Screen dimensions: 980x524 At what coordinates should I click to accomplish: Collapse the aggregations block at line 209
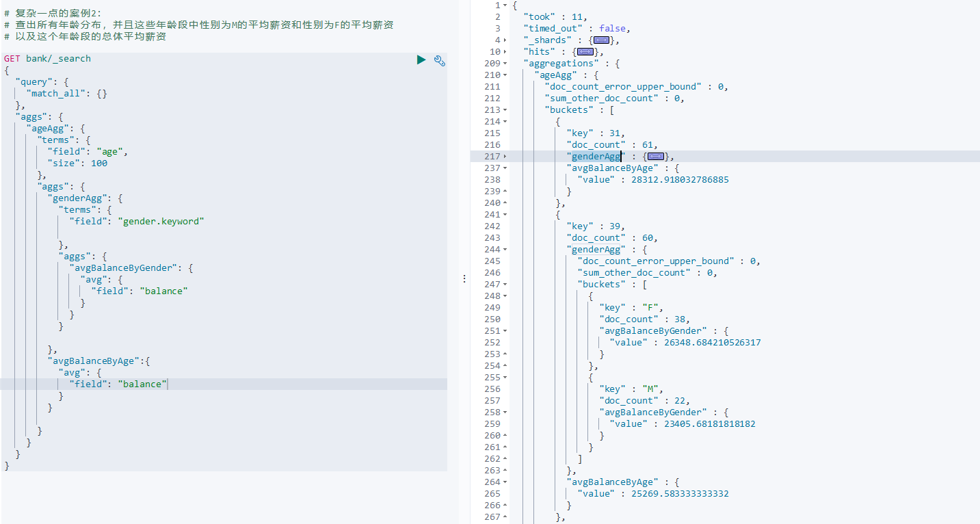[505, 64]
